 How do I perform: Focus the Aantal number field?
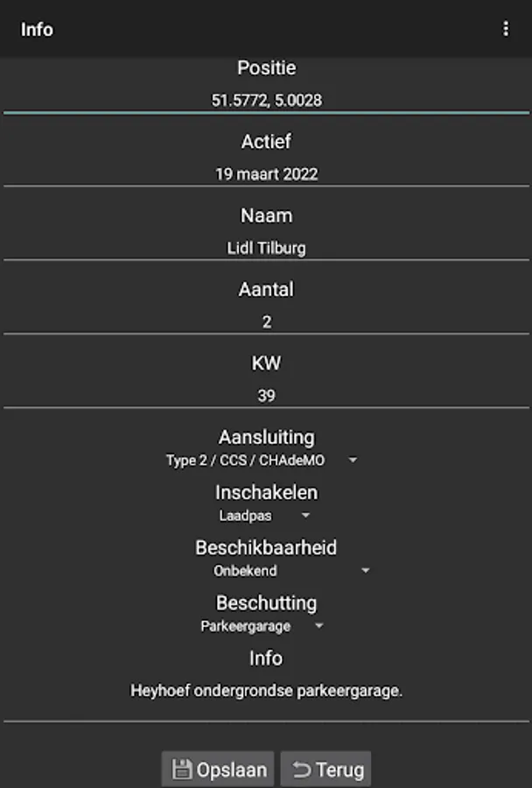266,321
